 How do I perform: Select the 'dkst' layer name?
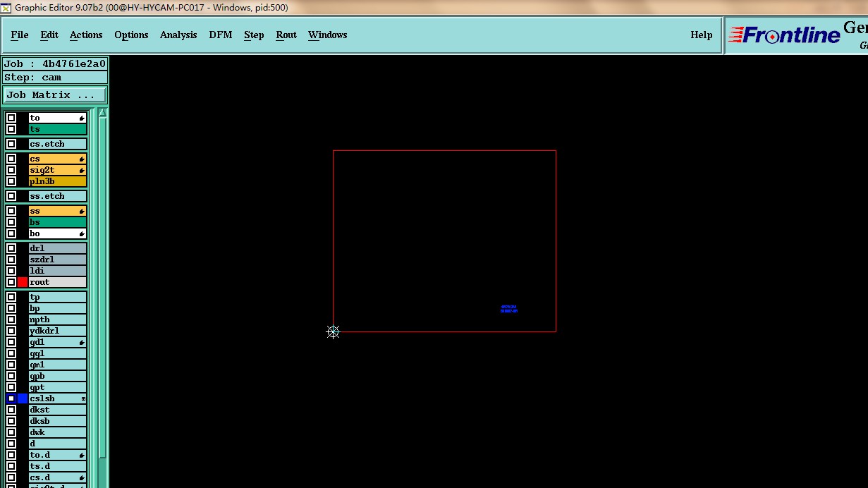point(58,410)
